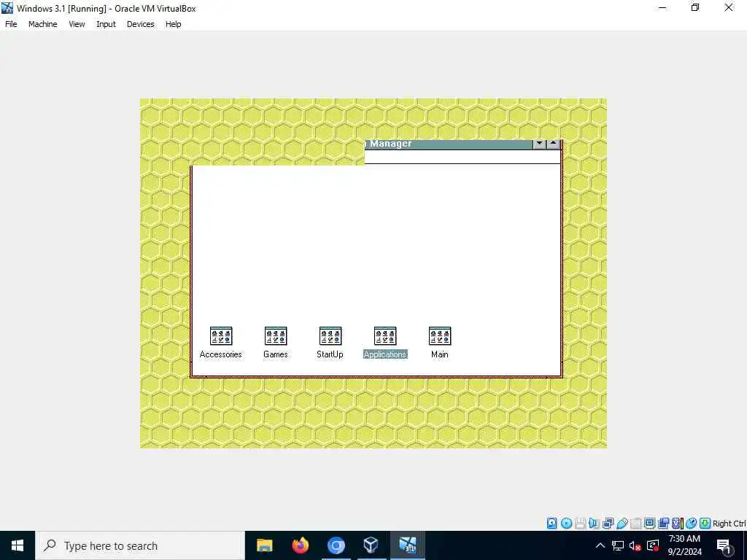This screenshot has width=747, height=560.
Task: Click the CPU virtualization status icon
Action: [x=677, y=524]
